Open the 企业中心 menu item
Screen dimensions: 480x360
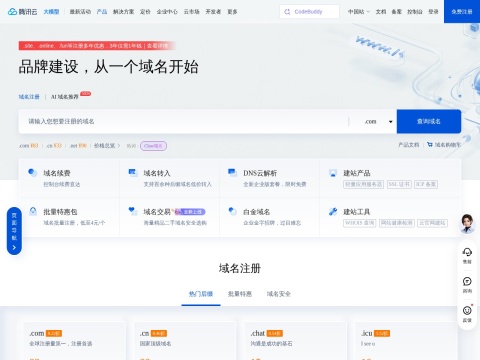pyautogui.click(x=167, y=12)
